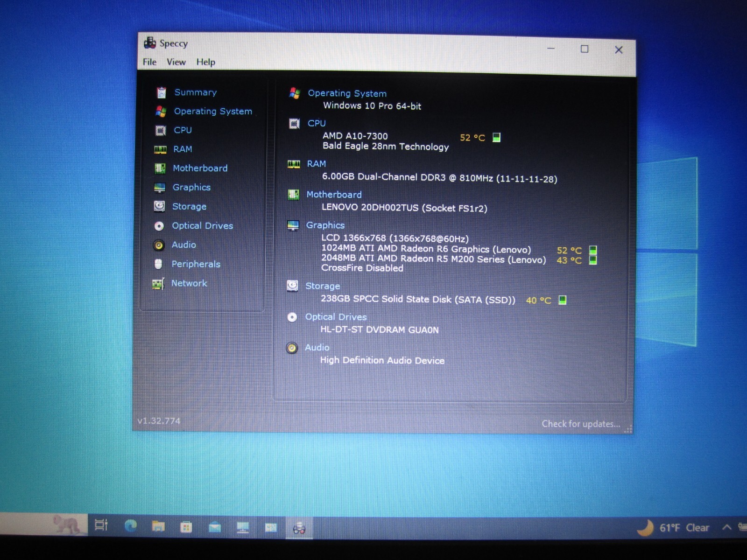
Task: Click the RAM heading link in summary
Action: click(x=316, y=164)
